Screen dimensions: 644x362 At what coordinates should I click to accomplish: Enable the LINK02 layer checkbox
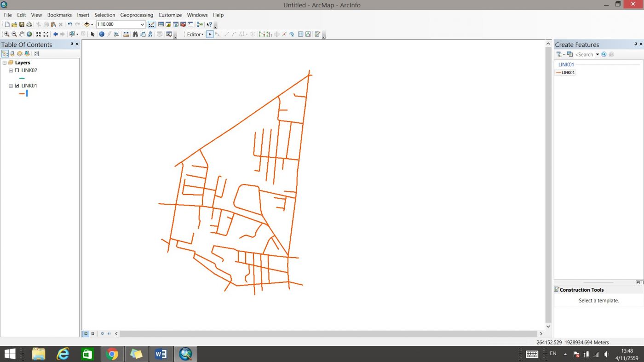17,71
